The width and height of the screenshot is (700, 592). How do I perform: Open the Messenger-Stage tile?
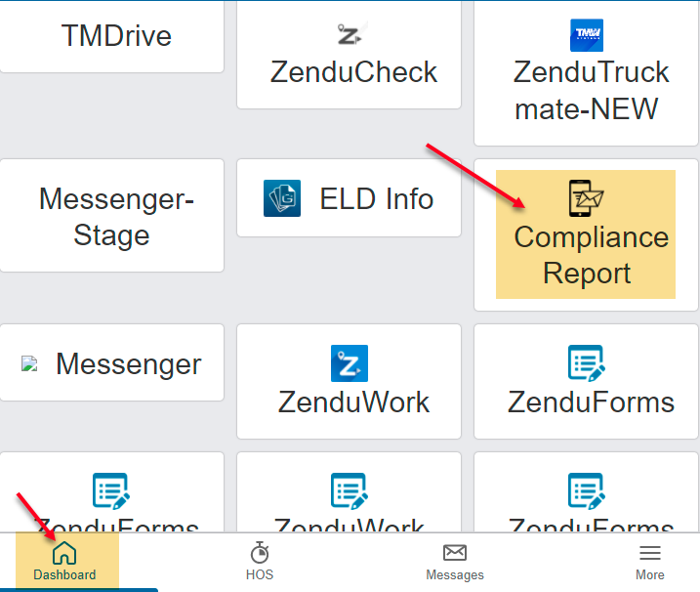pyautogui.click(x=111, y=215)
